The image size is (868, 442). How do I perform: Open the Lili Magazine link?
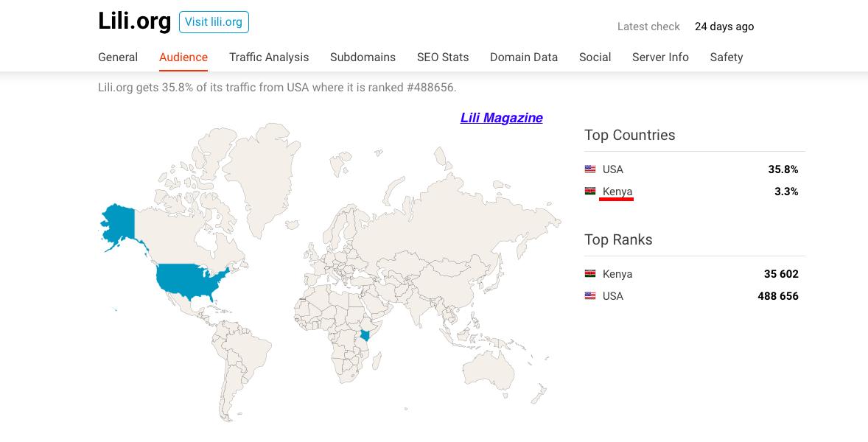point(502,118)
